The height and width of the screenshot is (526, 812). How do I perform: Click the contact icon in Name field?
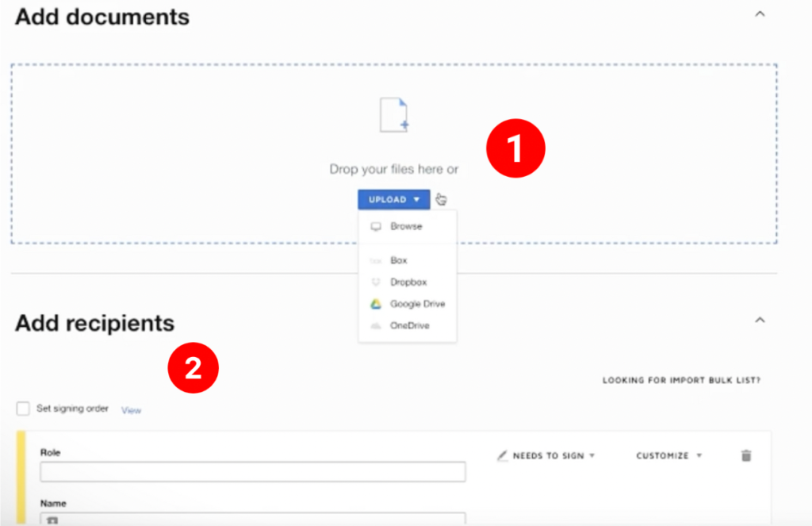[52, 520]
